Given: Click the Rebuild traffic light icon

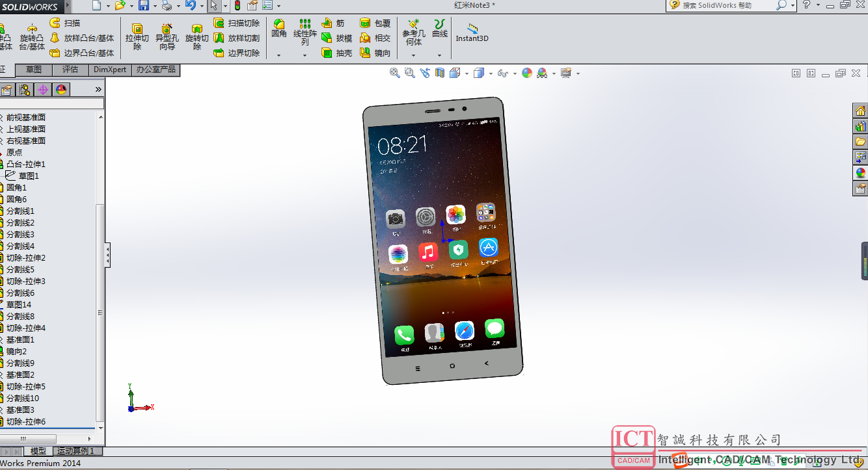Looking at the screenshot, I should (237, 5).
